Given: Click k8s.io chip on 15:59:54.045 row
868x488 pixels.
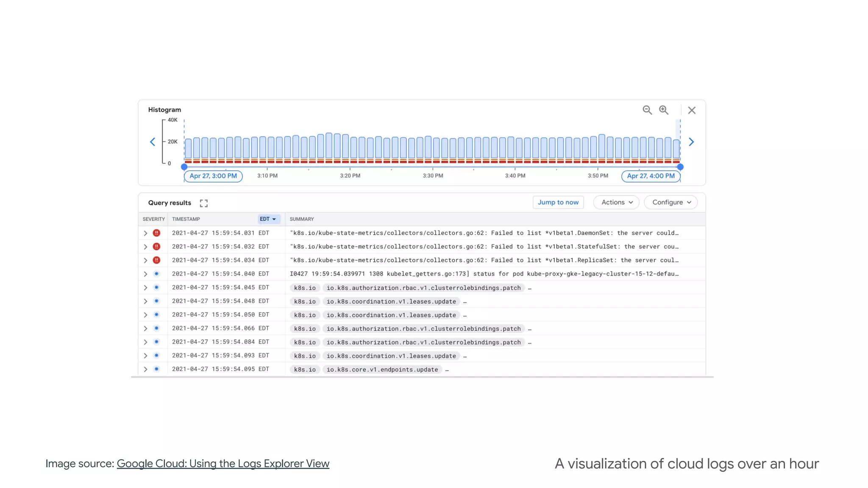Looking at the screenshot, I should pyautogui.click(x=305, y=288).
